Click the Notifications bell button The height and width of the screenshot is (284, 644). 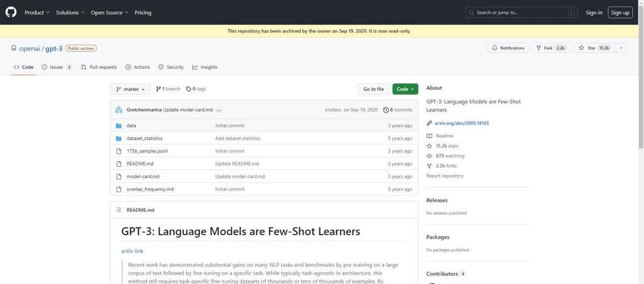(508, 48)
